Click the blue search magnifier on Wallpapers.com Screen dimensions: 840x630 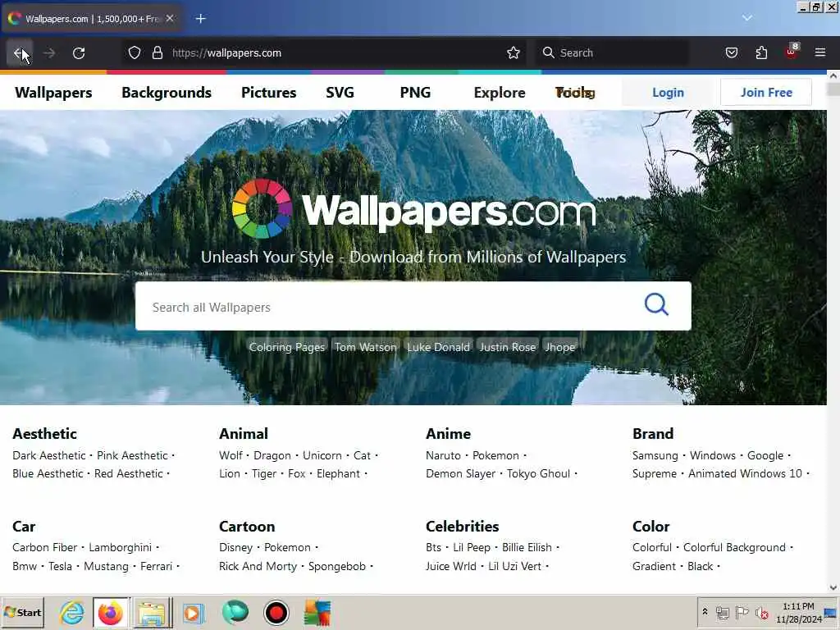pyautogui.click(x=656, y=305)
